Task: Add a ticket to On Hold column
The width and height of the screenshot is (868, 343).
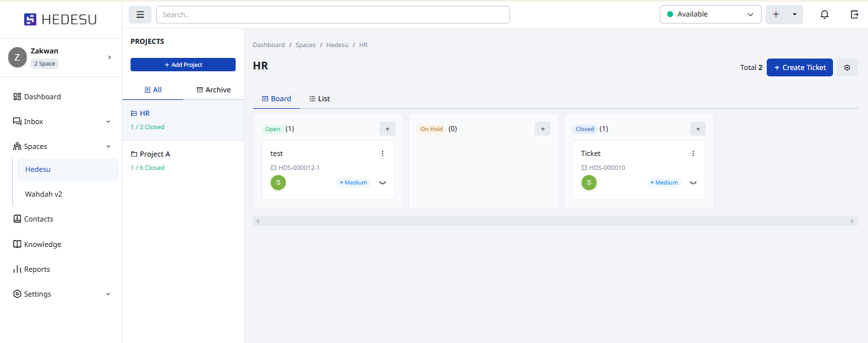Action: (543, 129)
